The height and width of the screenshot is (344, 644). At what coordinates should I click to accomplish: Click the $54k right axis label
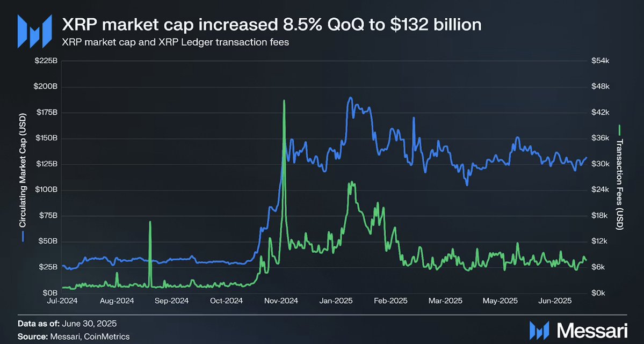pyautogui.click(x=600, y=61)
